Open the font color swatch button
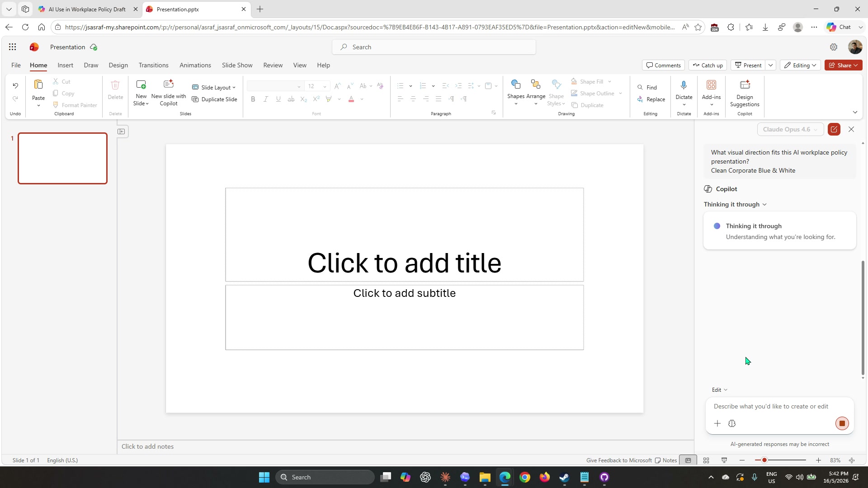 (x=351, y=99)
